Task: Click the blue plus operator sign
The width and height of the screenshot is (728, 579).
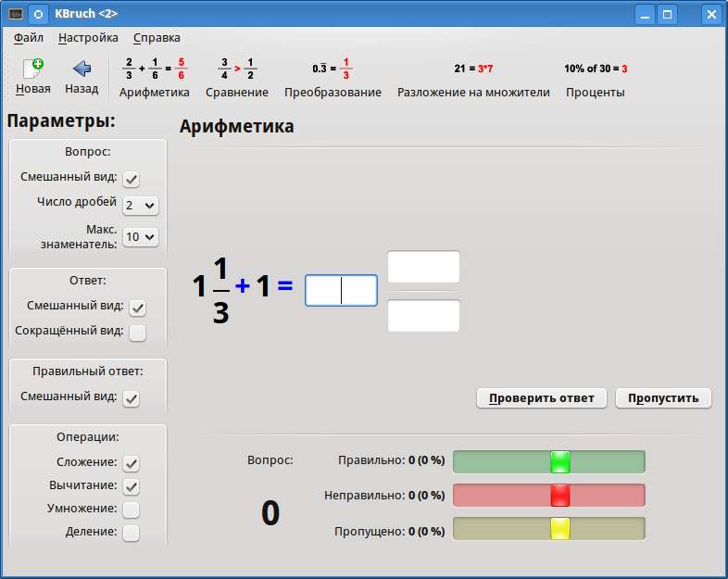Action: click(x=243, y=286)
